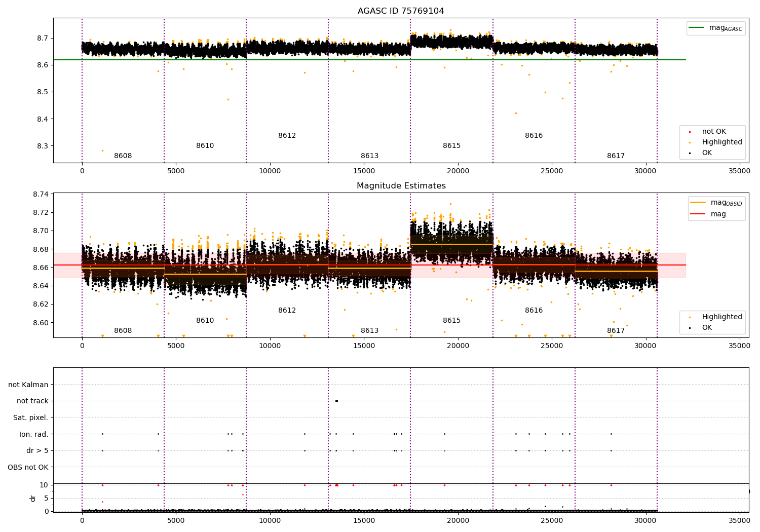Click obsid label 8608 in the top plot
The height and width of the screenshot is (532, 760).
point(123,156)
